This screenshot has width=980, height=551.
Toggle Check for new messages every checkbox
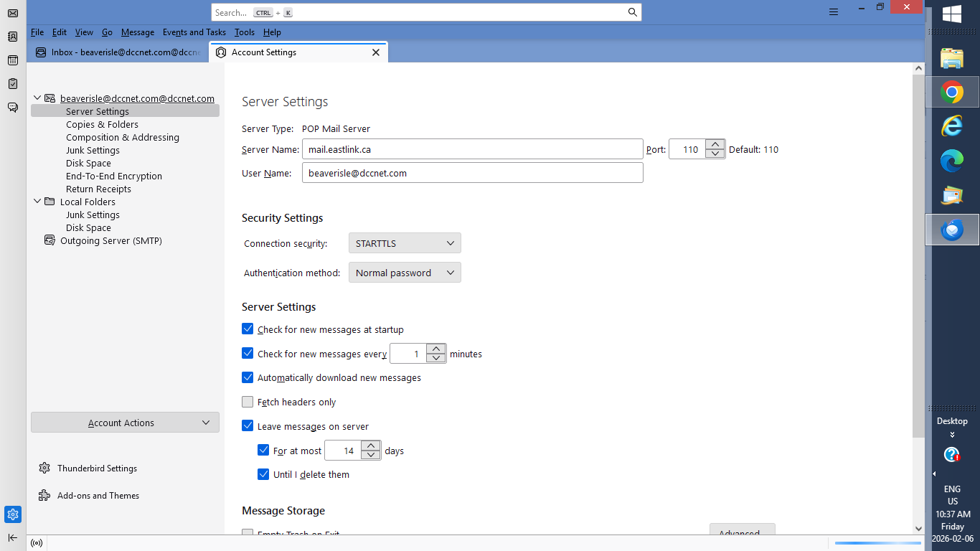point(248,354)
